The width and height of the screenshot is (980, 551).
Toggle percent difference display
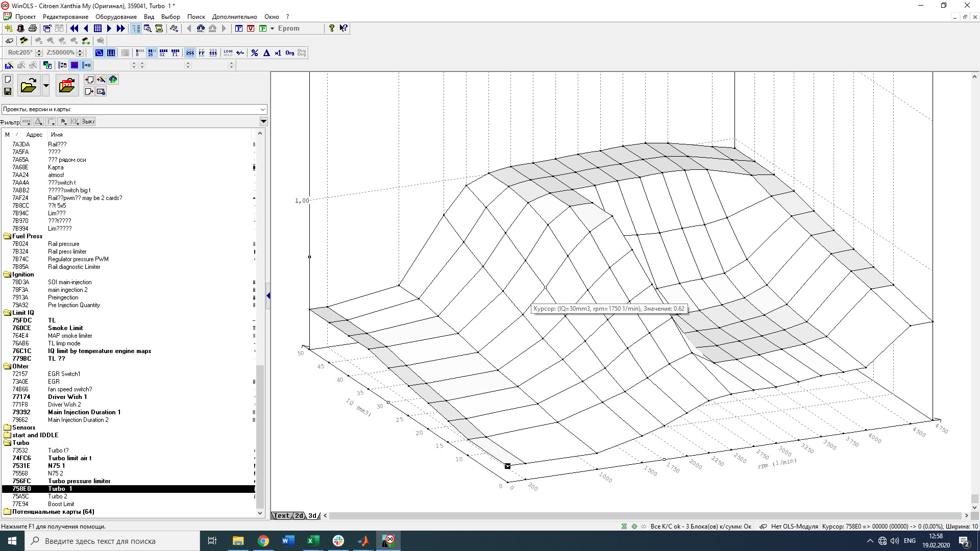click(255, 53)
